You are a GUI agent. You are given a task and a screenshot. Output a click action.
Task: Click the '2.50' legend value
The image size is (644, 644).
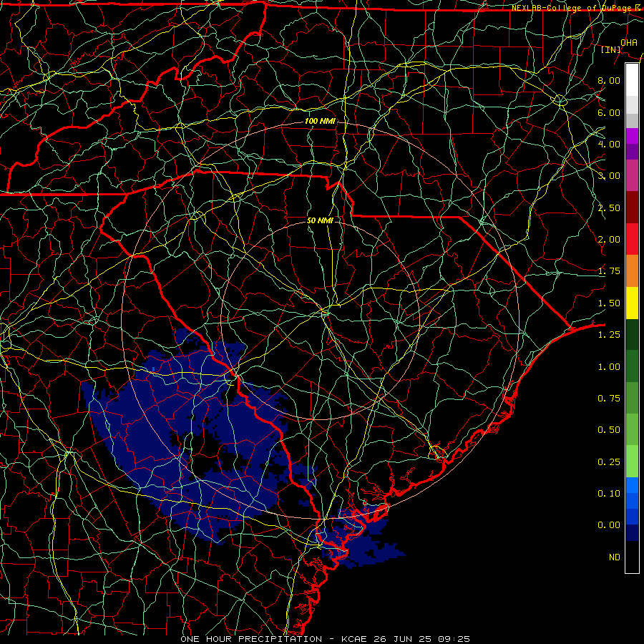[x=609, y=208]
